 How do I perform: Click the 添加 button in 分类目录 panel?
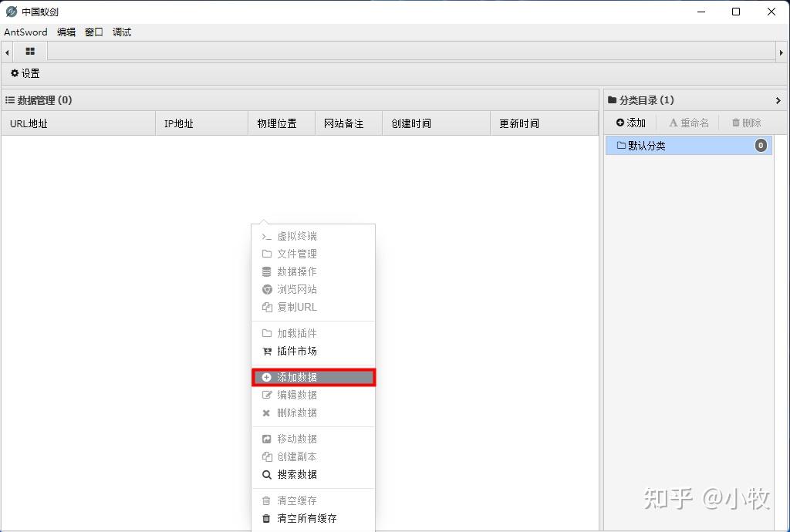coord(630,122)
